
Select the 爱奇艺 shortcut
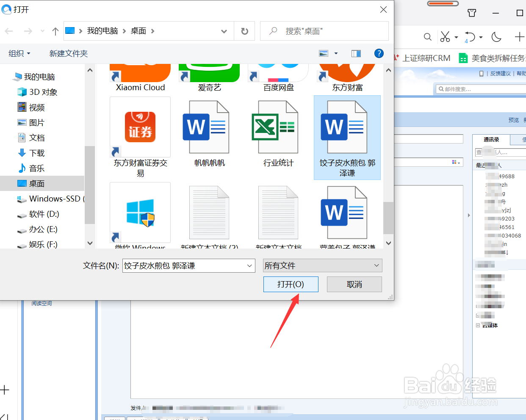209,77
